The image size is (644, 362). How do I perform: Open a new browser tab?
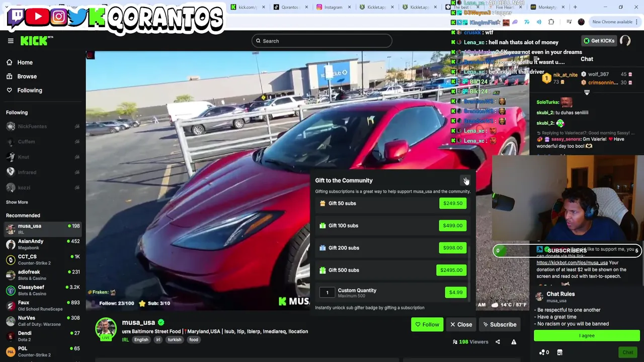pos(576,7)
